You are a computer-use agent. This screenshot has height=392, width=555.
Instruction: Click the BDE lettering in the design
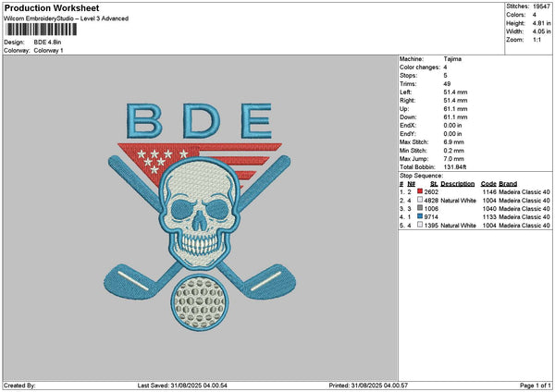click(200, 118)
